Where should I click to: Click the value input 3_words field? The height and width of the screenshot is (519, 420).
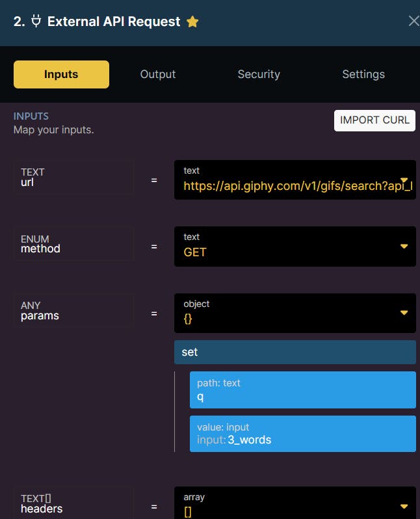pyautogui.click(x=302, y=434)
